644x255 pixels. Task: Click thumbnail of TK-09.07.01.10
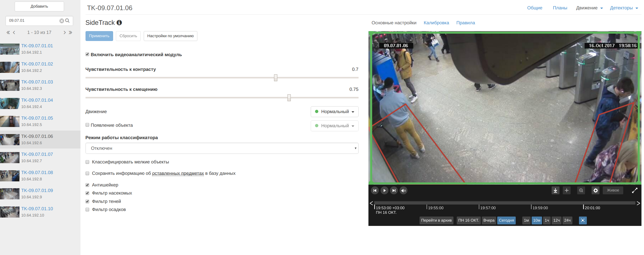point(10,212)
